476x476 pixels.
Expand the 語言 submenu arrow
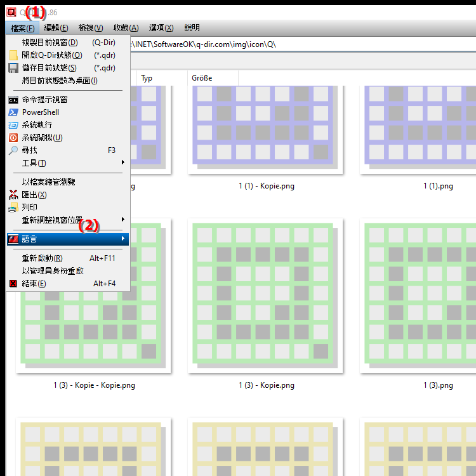(123, 239)
